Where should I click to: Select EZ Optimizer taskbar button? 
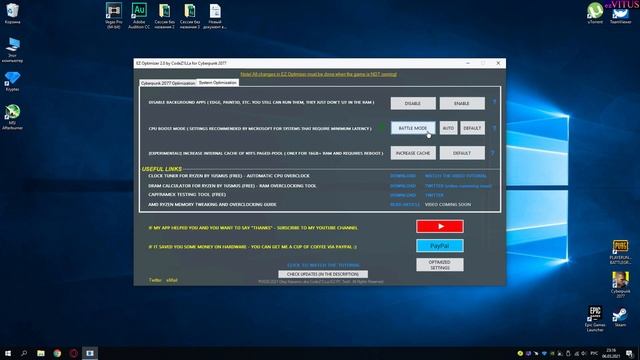click(90, 353)
